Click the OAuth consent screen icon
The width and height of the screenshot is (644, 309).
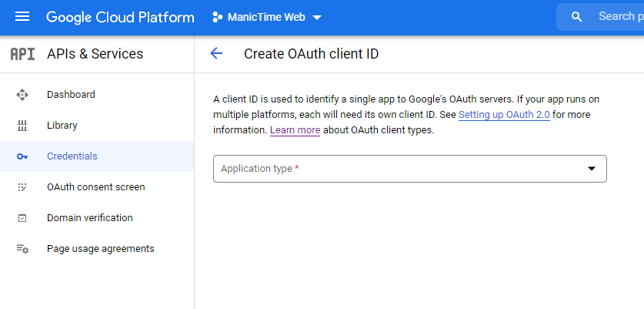pyautogui.click(x=22, y=187)
